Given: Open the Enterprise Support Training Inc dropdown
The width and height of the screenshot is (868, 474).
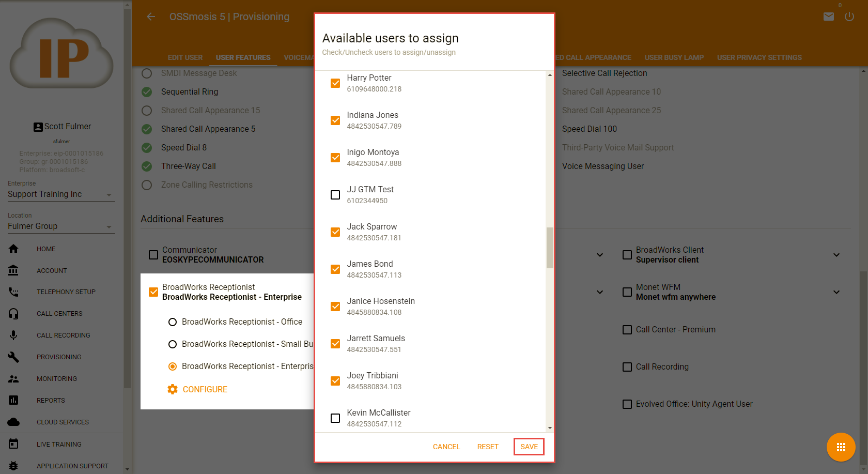Looking at the screenshot, I should pyautogui.click(x=61, y=194).
